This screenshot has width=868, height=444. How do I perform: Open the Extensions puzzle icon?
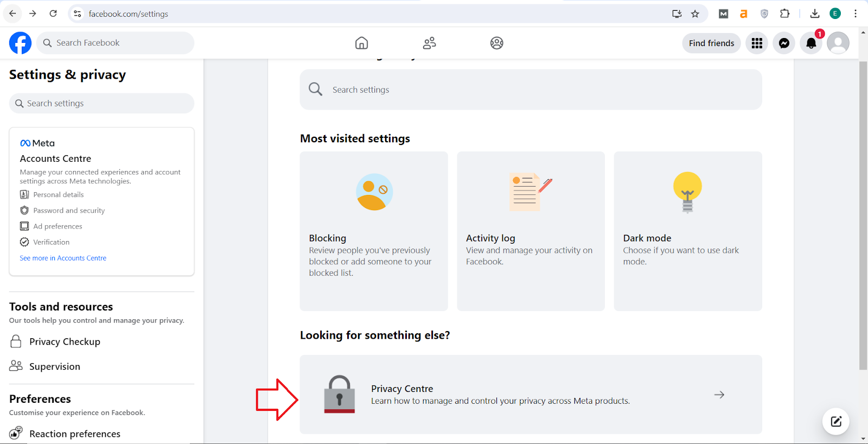784,14
